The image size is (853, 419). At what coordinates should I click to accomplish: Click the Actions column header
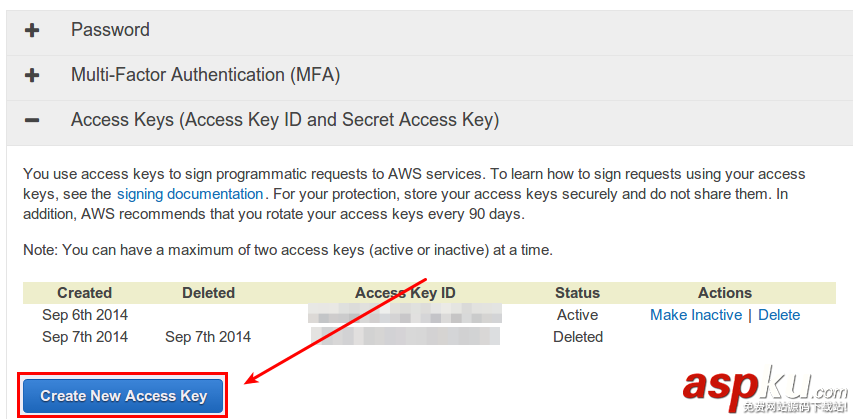pos(725,293)
